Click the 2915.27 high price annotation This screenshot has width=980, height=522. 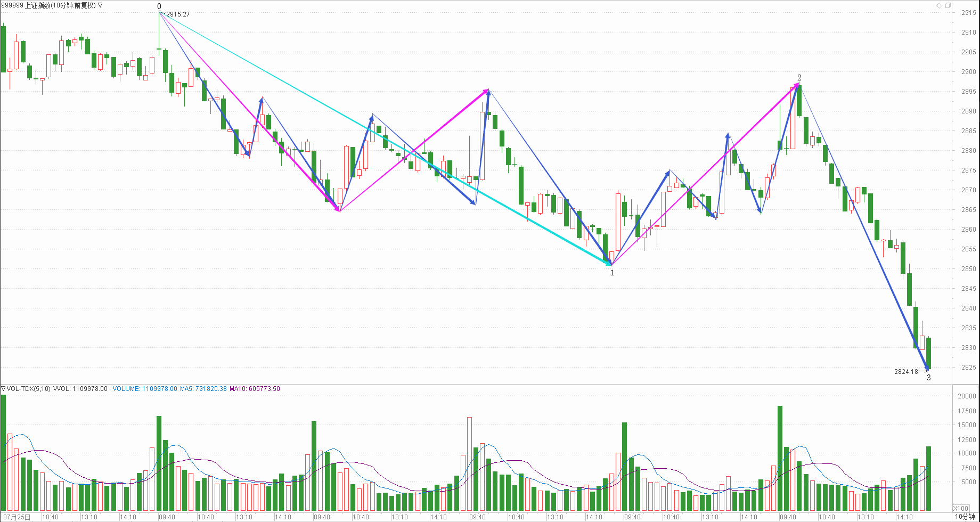[x=178, y=14]
